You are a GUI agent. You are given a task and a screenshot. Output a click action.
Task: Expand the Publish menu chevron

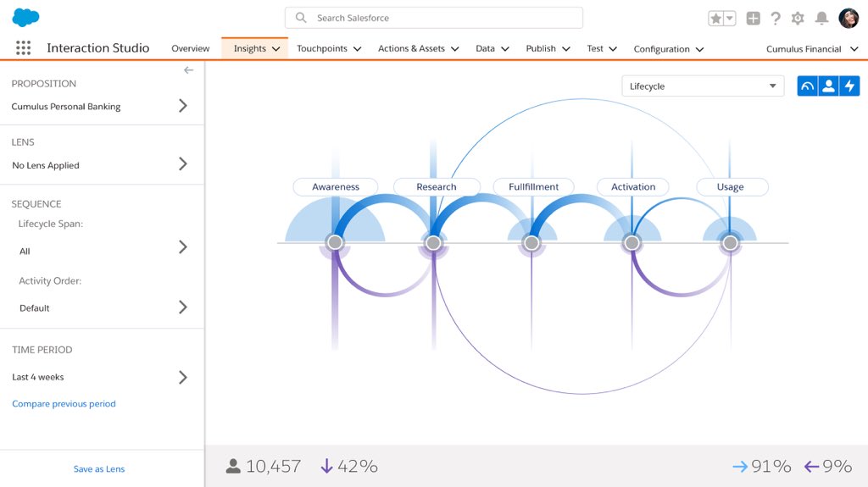[566, 49]
